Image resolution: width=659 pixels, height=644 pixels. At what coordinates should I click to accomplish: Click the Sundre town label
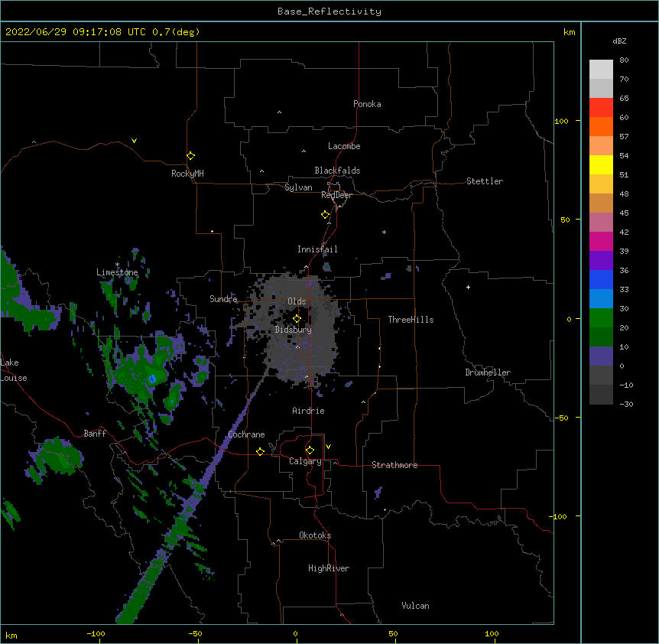click(x=223, y=299)
